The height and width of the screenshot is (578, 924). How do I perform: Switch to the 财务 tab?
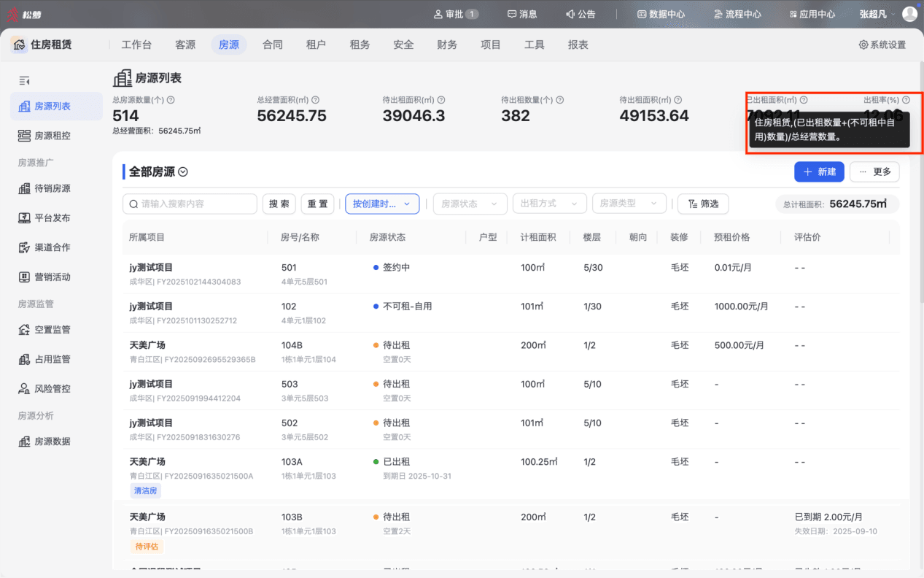pos(447,45)
